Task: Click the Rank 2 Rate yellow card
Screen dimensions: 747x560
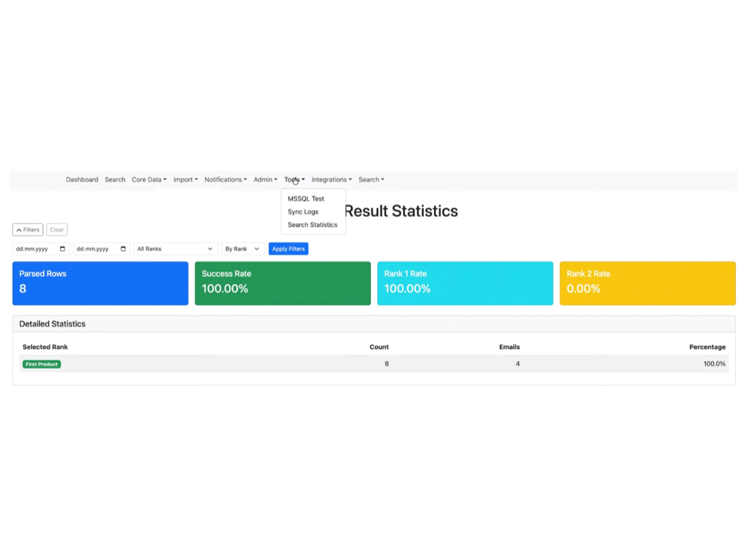Action: point(647,283)
